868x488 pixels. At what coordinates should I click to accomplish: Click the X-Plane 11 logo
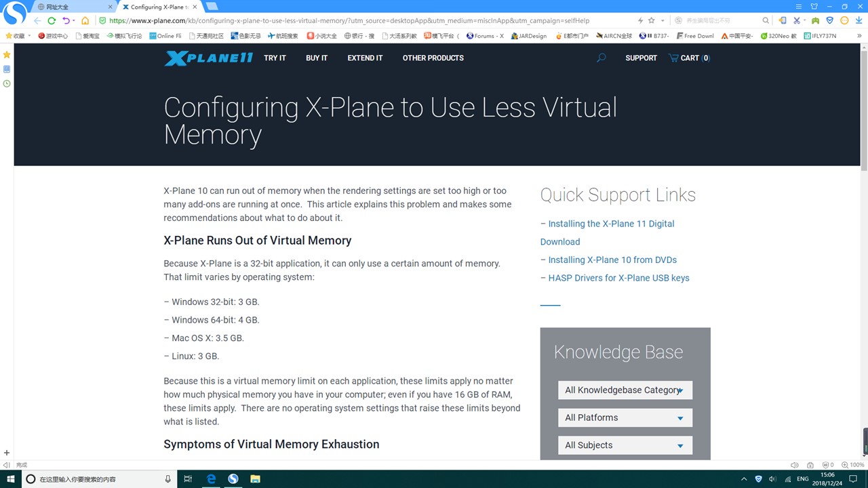(208, 58)
